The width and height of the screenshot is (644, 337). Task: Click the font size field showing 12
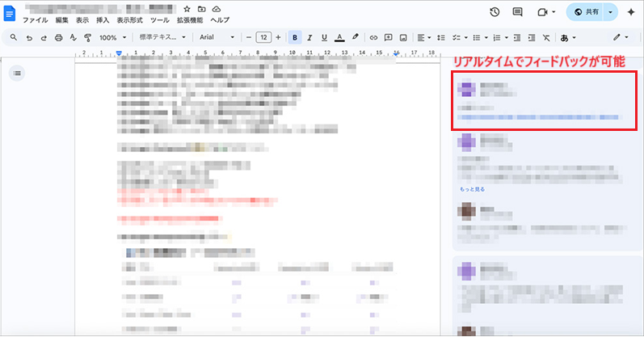263,37
